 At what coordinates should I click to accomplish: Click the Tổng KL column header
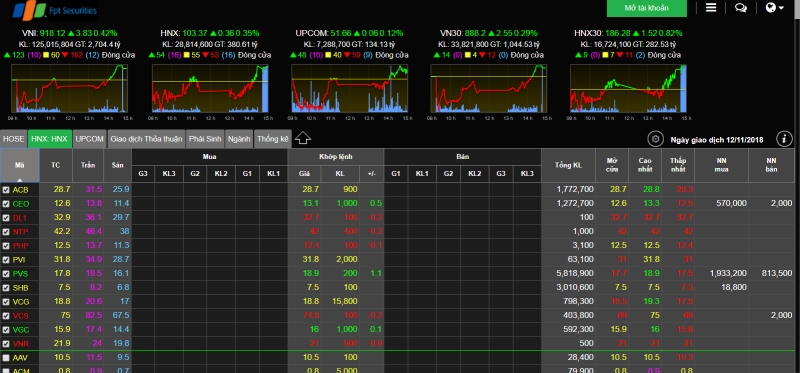568,165
